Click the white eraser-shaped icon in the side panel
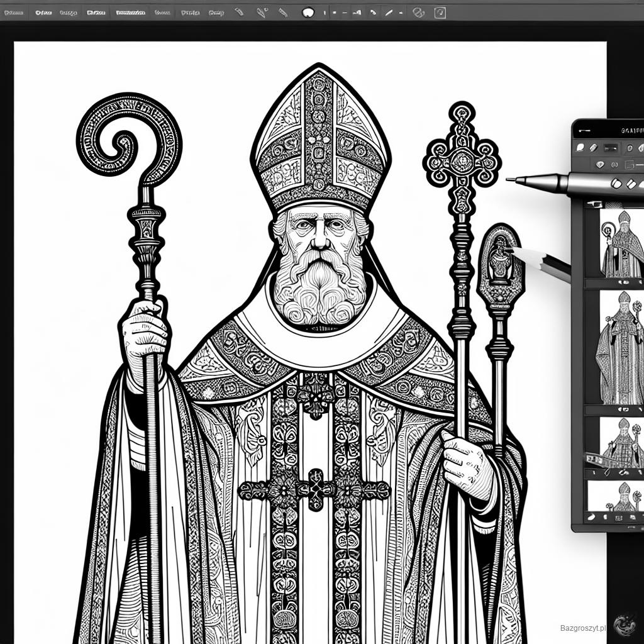Viewport: 644px width, 644px height. pyautogui.click(x=580, y=147)
